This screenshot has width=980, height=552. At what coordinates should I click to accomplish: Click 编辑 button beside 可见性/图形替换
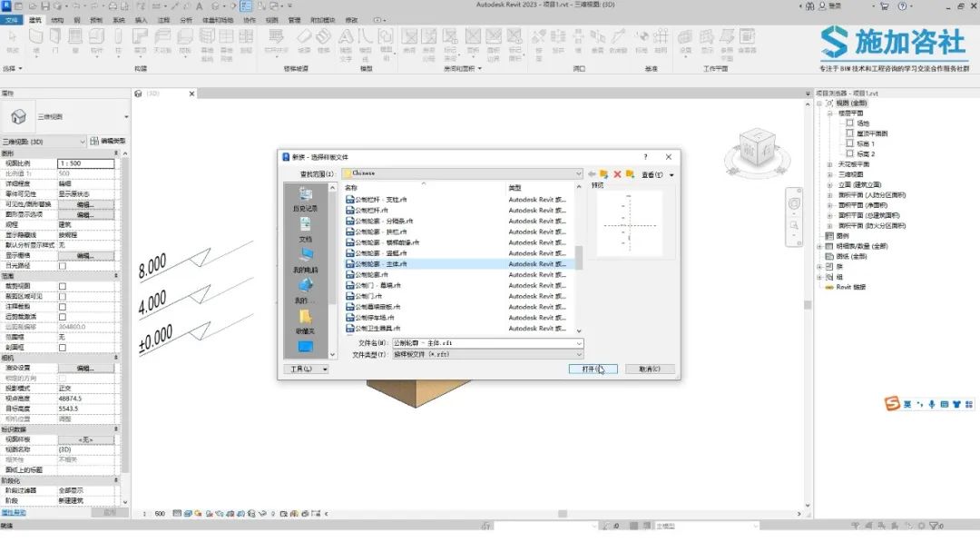tap(85, 204)
